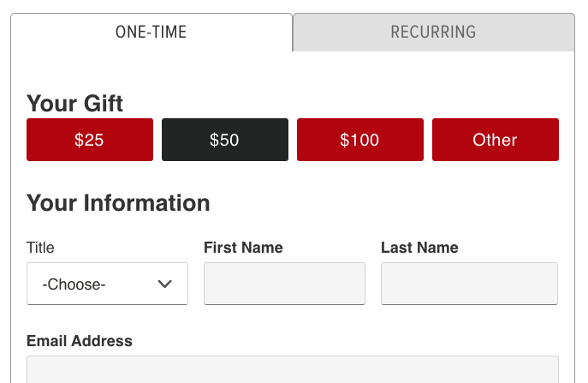This screenshot has height=383, width=588.
Task: Choose the $50 gift amount
Action: click(x=224, y=140)
